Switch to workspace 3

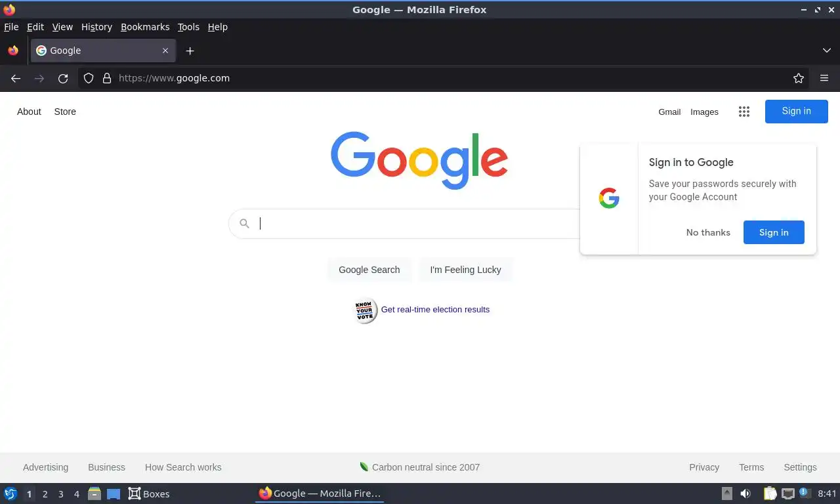(61, 494)
